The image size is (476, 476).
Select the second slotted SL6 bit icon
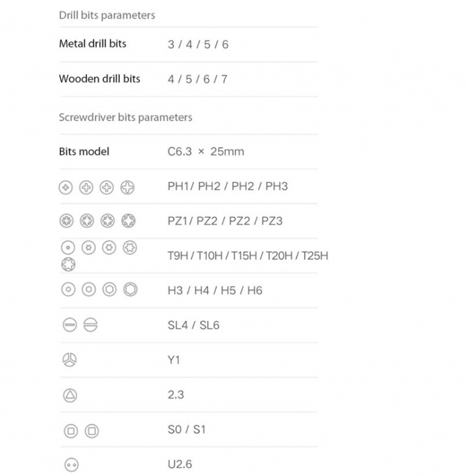pyautogui.click(x=90, y=325)
